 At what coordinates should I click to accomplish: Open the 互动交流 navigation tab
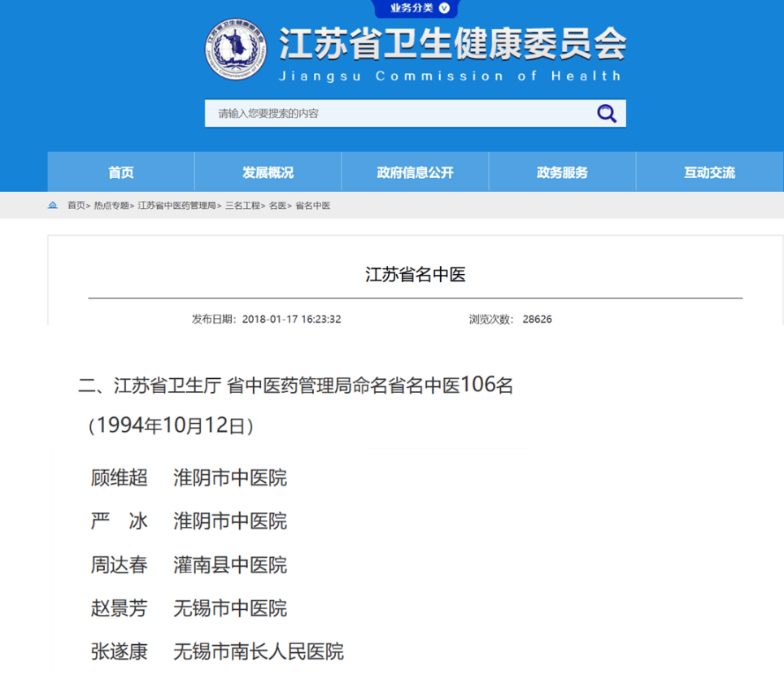pyautogui.click(x=709, y=172)
